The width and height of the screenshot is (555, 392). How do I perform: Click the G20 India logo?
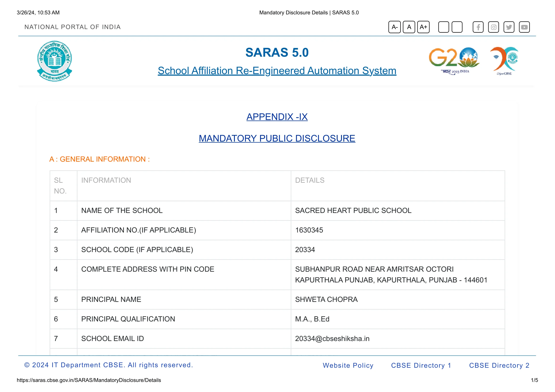click(454, 61)
